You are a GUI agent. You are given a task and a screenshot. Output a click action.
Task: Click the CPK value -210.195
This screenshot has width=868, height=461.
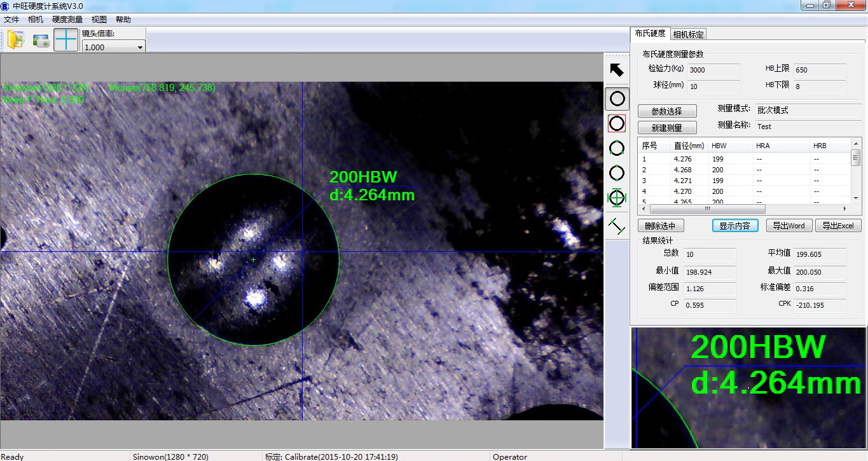[x=819, y=306]
